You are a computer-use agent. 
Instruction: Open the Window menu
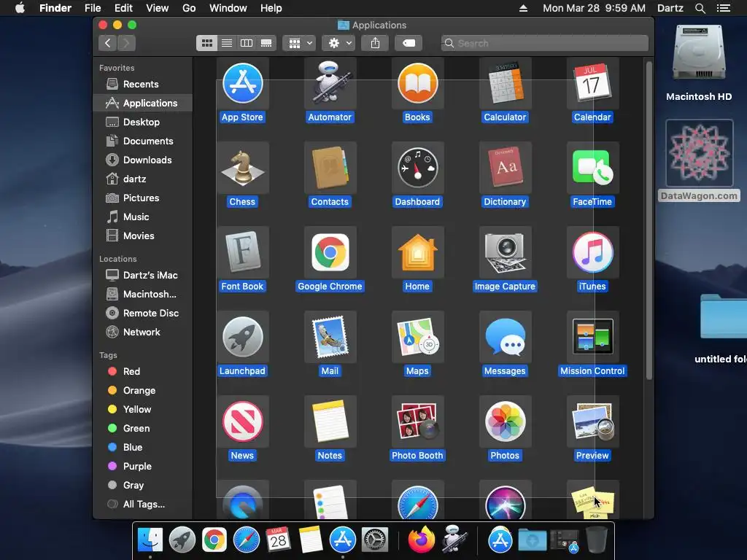click(228, 8)
